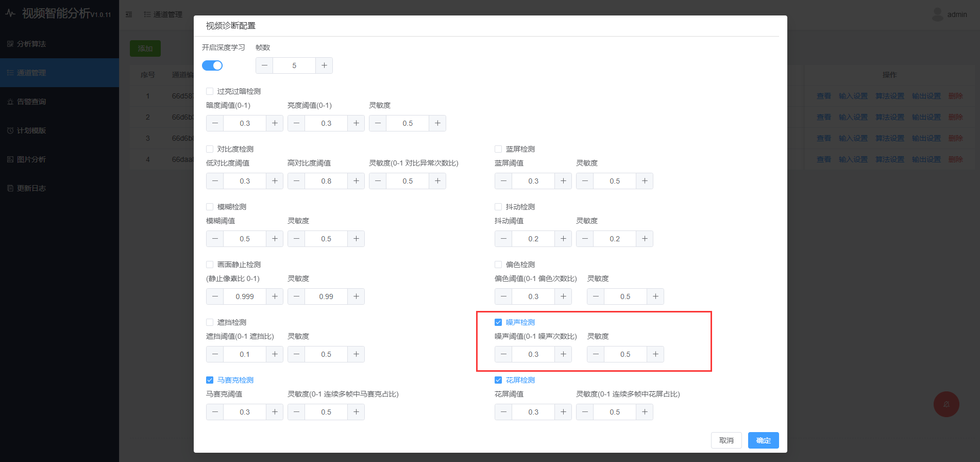Screen dimensions: 980x462
Task: Open 分析算法 in the sidebar
Action: point(59,44)
